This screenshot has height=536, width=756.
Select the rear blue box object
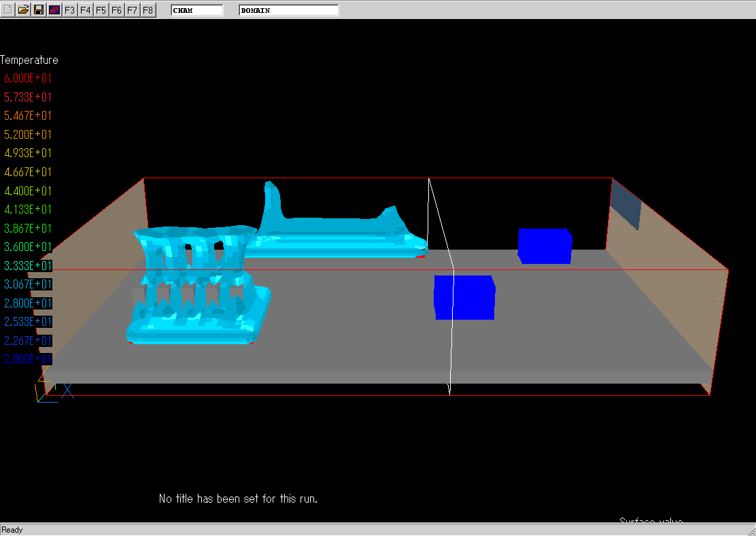pos(545,246)
